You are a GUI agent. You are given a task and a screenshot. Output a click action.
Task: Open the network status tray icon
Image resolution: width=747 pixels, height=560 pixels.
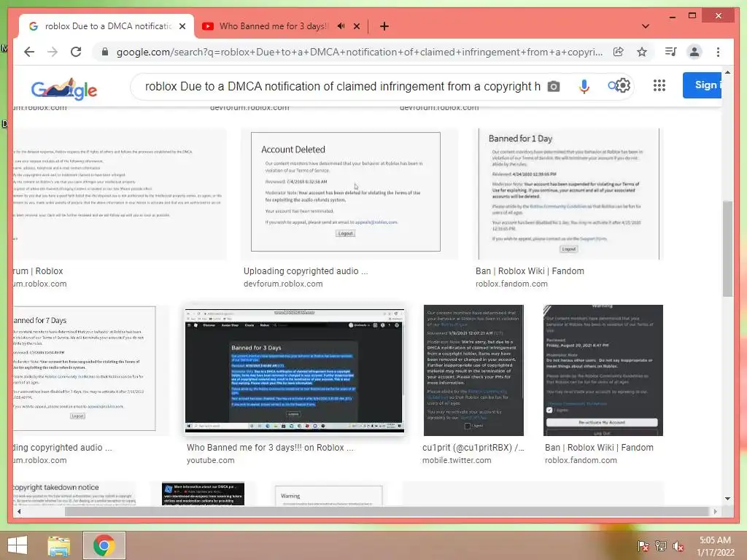tap(661, 545)
